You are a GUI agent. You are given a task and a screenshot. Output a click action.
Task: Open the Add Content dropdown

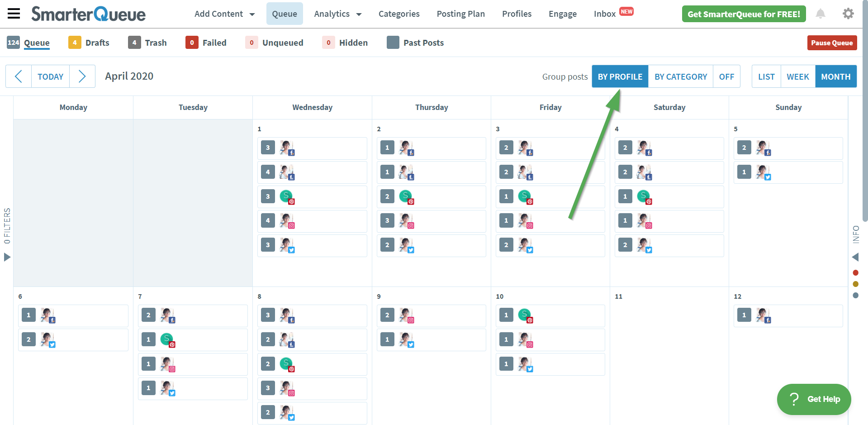pos(224,14)
